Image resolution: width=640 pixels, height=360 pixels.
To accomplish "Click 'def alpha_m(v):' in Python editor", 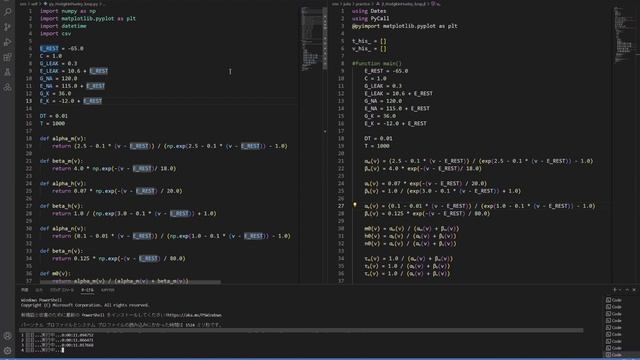I will [63, 138].
